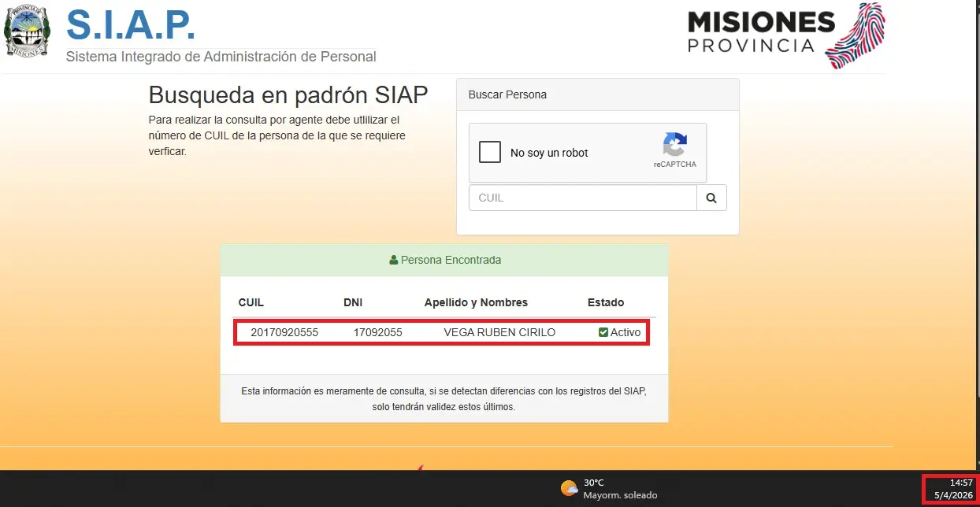This screenshot has height=507, width=980.
Task: Click the Estado column header
Action: click(x=606, y=302)
